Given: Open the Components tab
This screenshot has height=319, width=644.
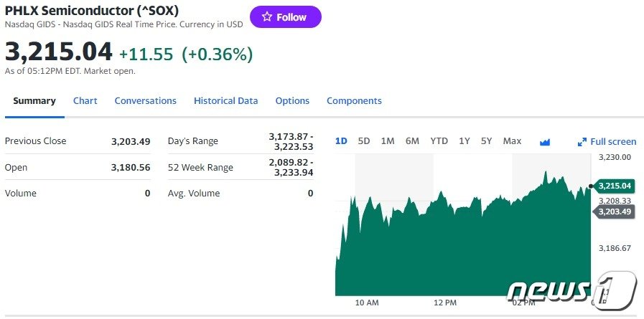Looking at the screenshot, I should tap(354, 101).
